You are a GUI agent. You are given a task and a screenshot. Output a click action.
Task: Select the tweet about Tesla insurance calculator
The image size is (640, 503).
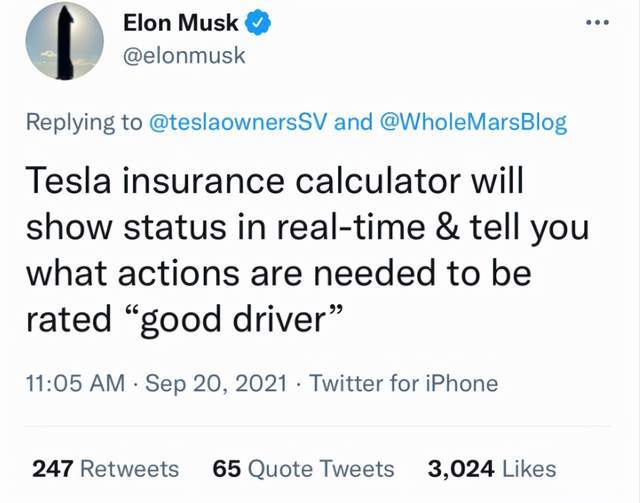307,250
